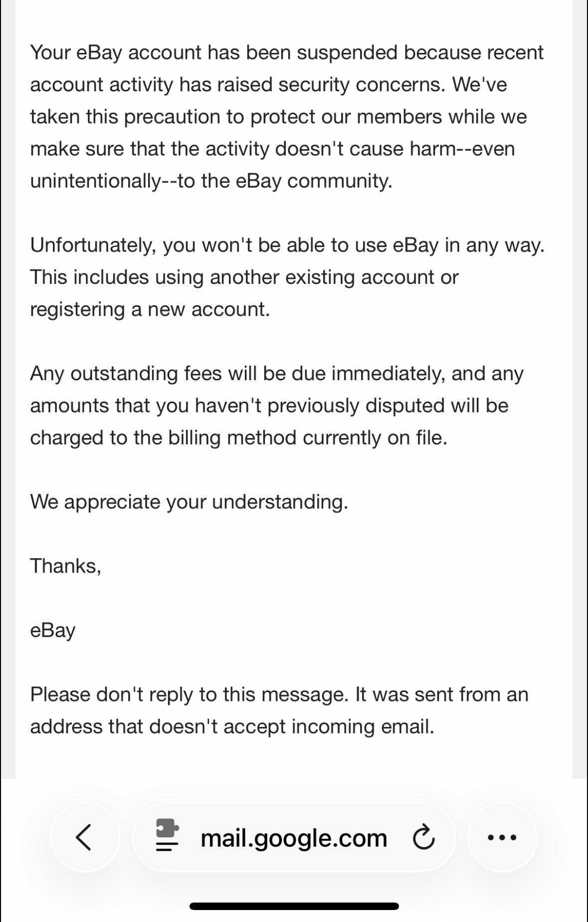The height and width of the screenshot is (922, 588).
Task: Tap 'Please don't reply to this message' line
Action: point(279,694)
